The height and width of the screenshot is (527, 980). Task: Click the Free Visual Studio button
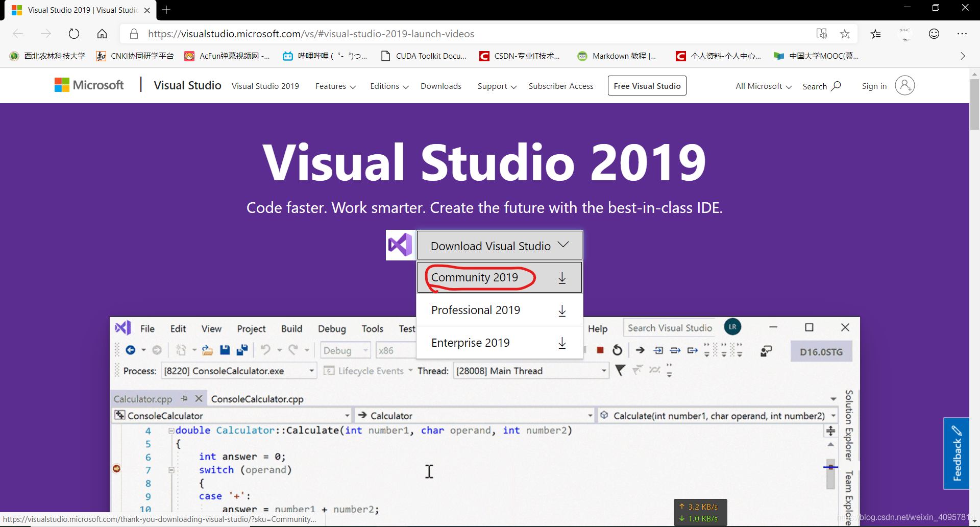click(x=647, y=86)
